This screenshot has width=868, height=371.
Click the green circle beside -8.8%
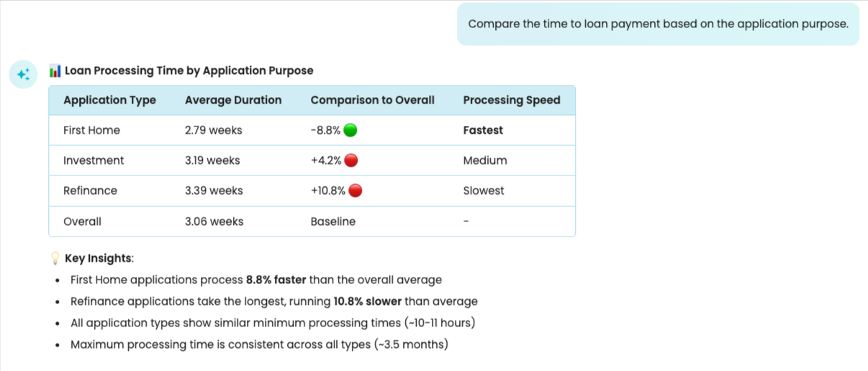[351, 130]
